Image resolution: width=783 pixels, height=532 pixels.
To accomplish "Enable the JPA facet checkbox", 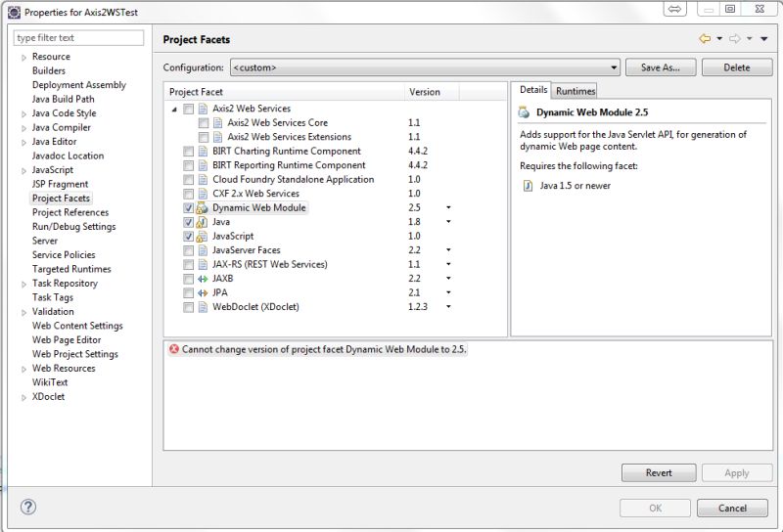I will (188, 292).
